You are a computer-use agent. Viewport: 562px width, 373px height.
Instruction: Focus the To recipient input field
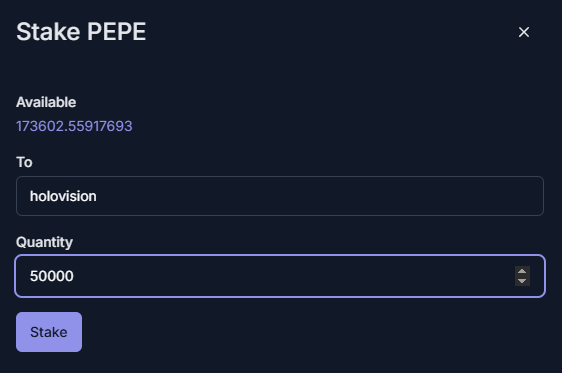[x=280, y=196]
